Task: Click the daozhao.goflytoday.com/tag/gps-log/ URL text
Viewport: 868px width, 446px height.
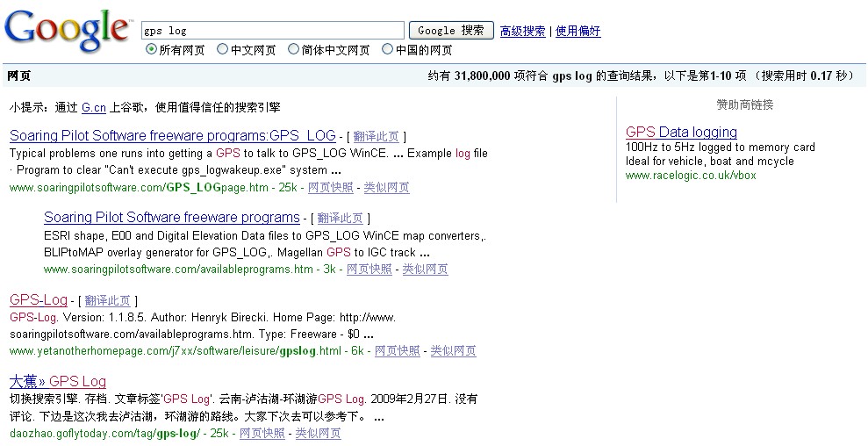Action: (x=104, y=433)
